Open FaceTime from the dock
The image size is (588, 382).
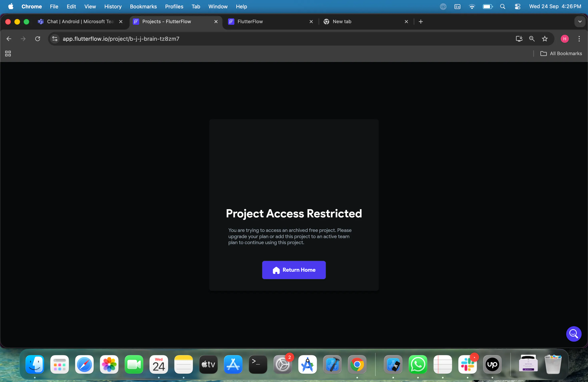pyautogui.click(x=134, y=364)
